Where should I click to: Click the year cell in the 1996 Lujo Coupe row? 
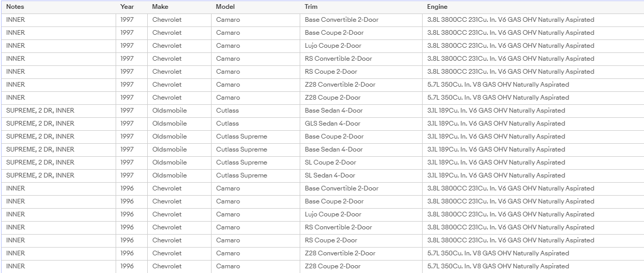[x=132, y=214]
